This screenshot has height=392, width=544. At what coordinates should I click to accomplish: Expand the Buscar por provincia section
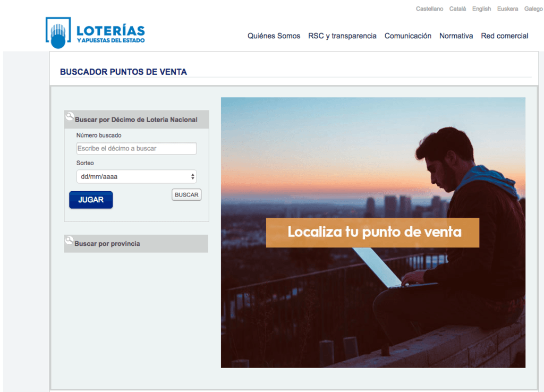click(x=136, y=243)
